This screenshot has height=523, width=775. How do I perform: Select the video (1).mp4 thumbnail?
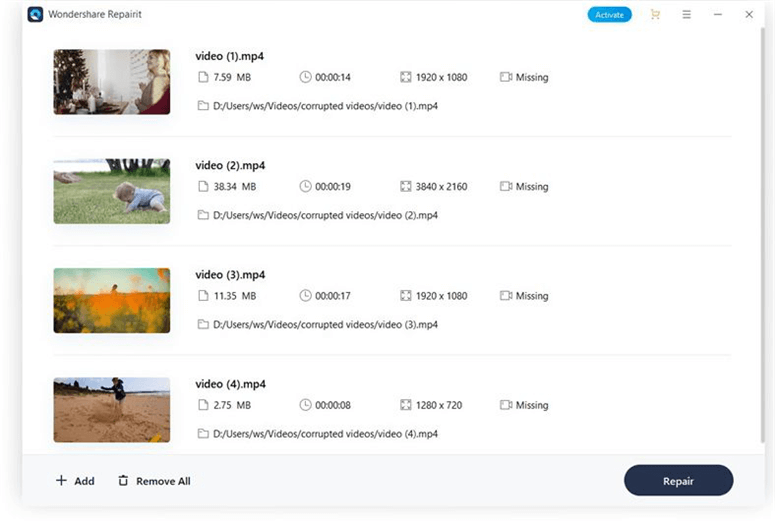point(111,82)
